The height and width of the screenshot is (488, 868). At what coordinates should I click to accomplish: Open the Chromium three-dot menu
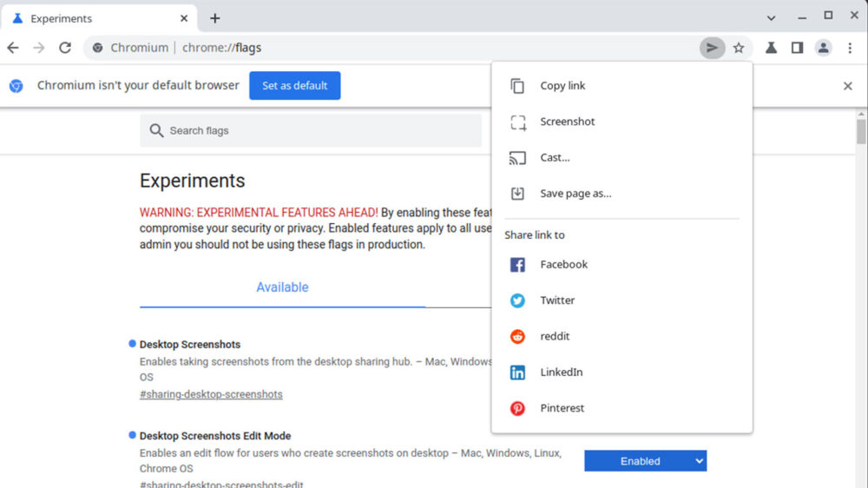tap(850, 48)
